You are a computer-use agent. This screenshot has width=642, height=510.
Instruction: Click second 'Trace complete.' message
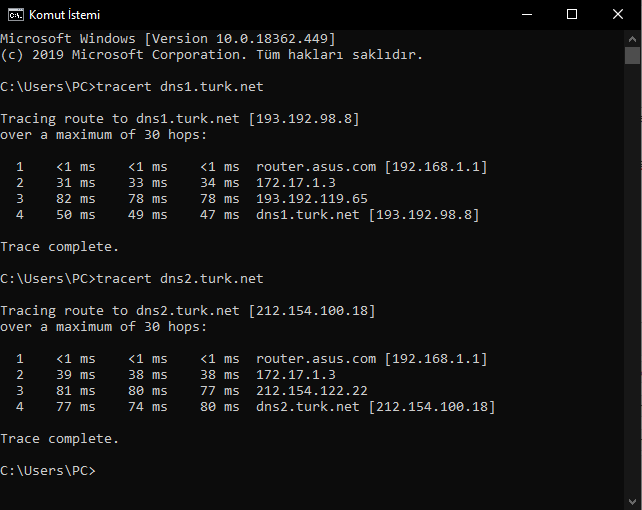click(60, 439)
